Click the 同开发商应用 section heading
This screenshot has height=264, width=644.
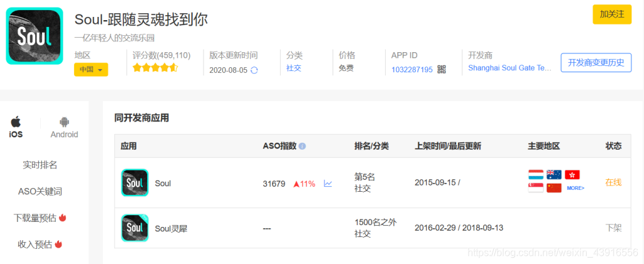141,118
